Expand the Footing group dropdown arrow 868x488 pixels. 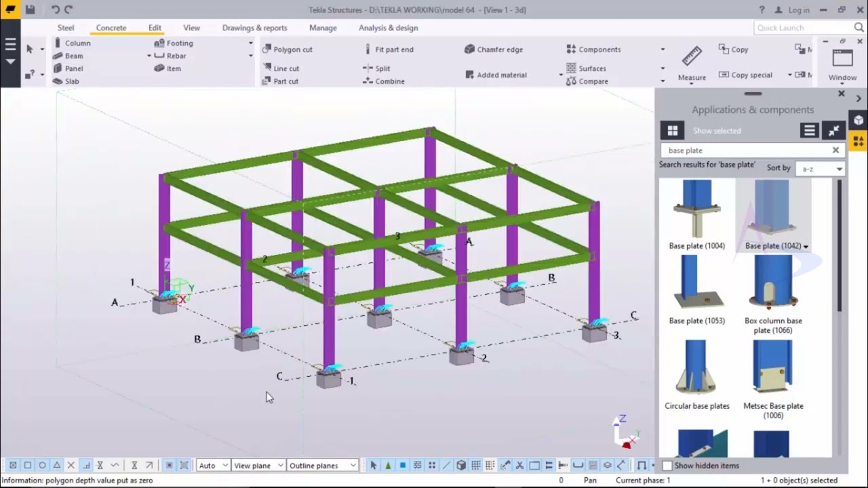pyautogui.click(x=250, y=43)
